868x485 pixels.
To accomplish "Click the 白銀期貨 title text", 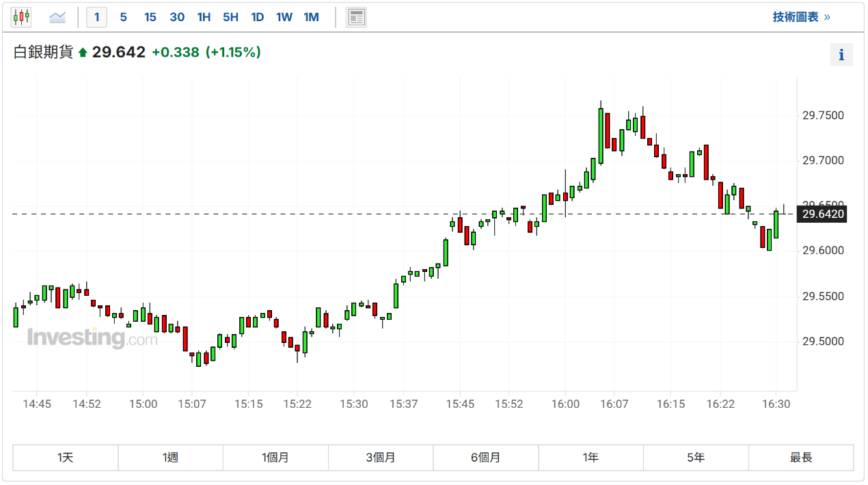I will click(43, 53).
